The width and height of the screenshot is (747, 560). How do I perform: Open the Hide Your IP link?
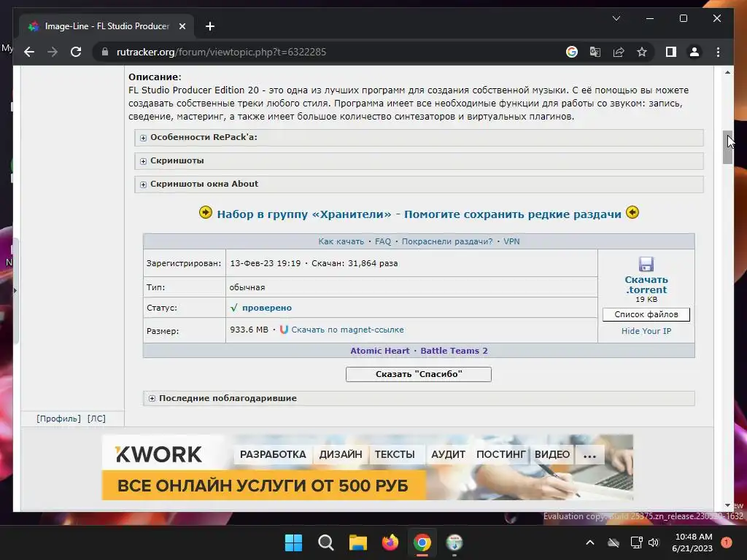coord(646,331)
